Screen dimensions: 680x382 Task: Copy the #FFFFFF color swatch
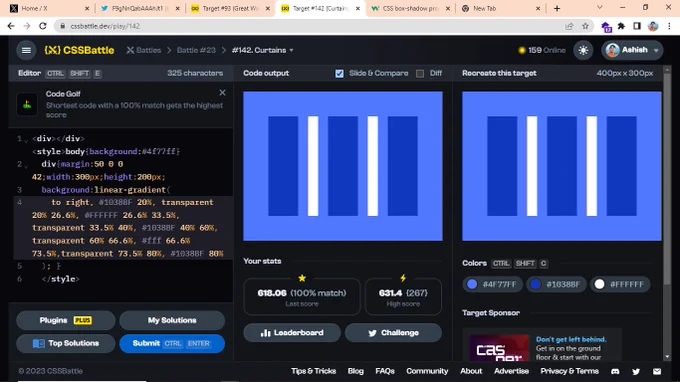620,284
